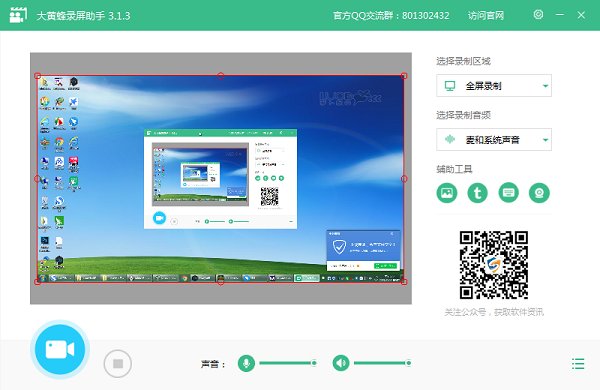
Task: Click the app logo in title bar
Action: 18,15
